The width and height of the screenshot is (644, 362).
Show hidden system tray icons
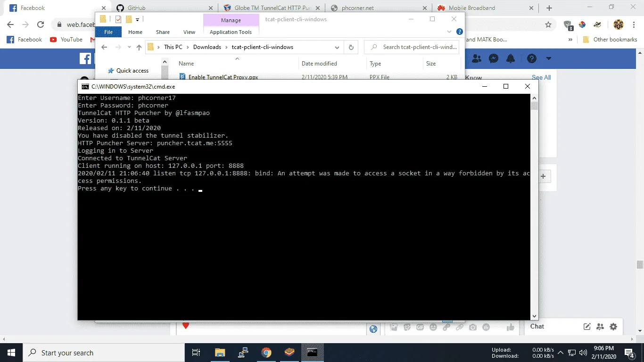point(560,353)
